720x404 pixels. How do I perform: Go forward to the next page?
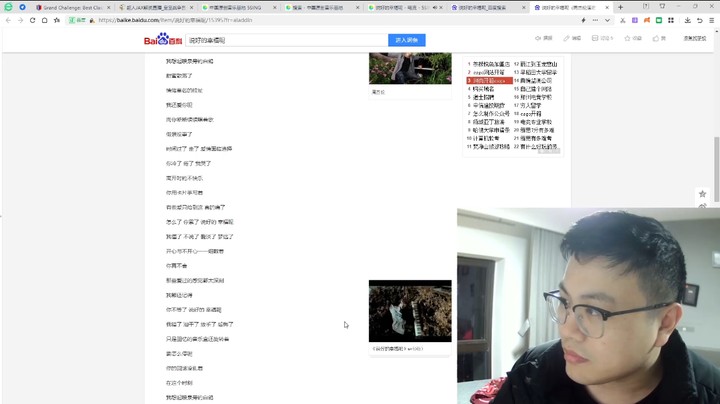(x=20, y=20)
